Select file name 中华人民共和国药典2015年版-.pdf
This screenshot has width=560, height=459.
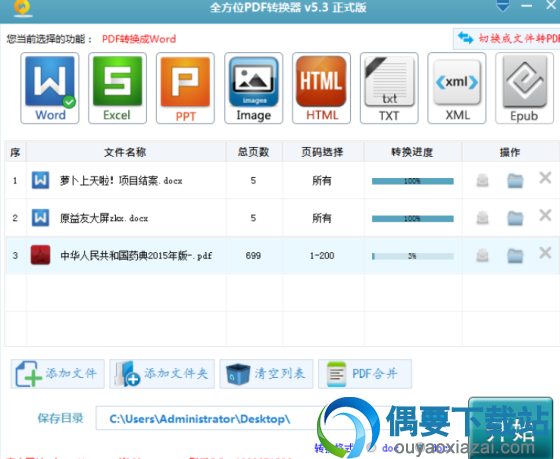(136, 255)
